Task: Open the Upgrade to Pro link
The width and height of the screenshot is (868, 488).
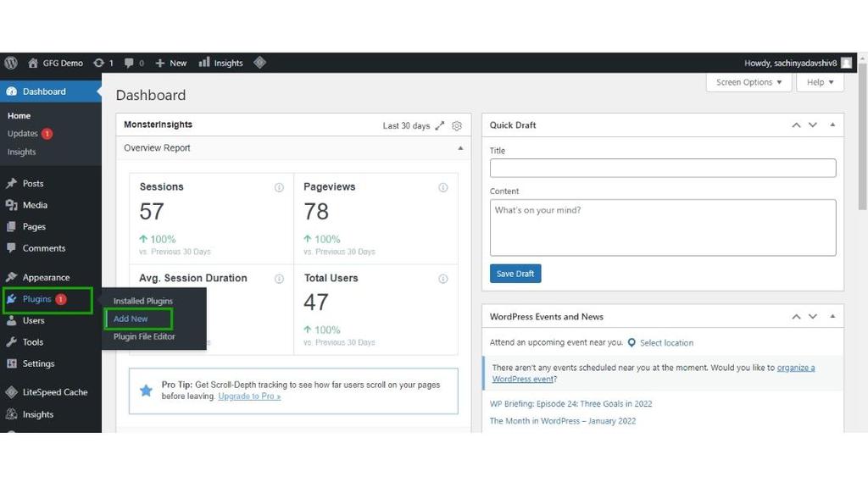Action: (249, 396)
